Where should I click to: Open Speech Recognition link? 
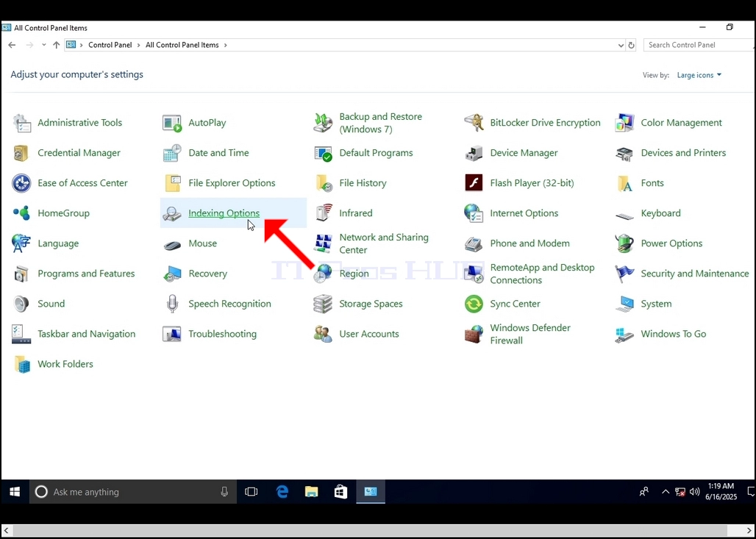(229, 304)
